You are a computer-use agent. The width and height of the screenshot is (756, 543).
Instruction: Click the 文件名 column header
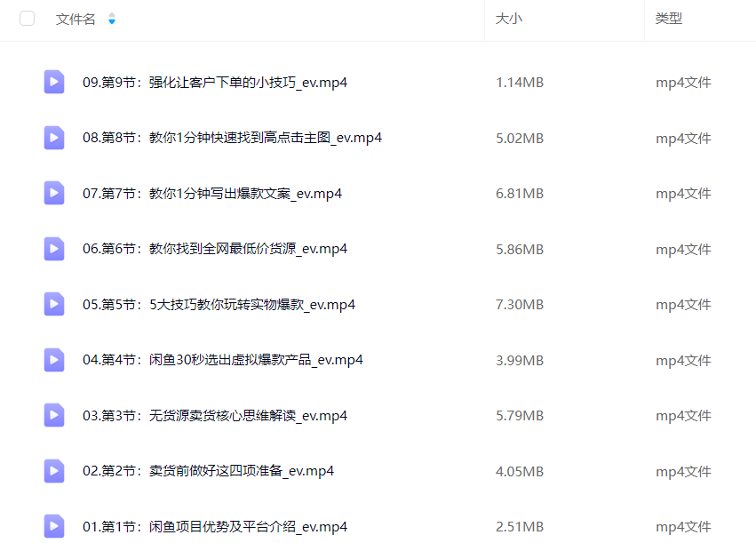click(x=76, y=19)
